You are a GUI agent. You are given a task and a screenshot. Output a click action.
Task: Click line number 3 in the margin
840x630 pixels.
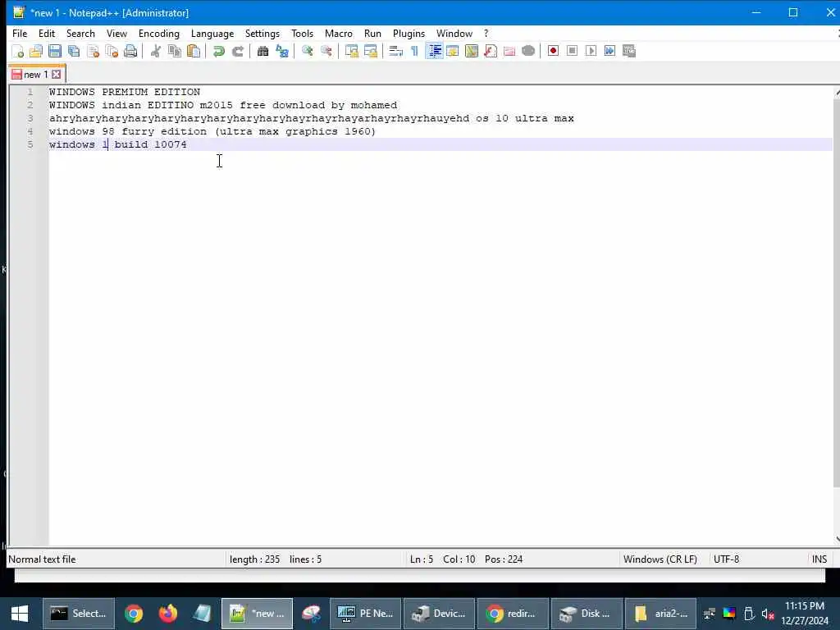pyautogui.click(x=30, y=118)
